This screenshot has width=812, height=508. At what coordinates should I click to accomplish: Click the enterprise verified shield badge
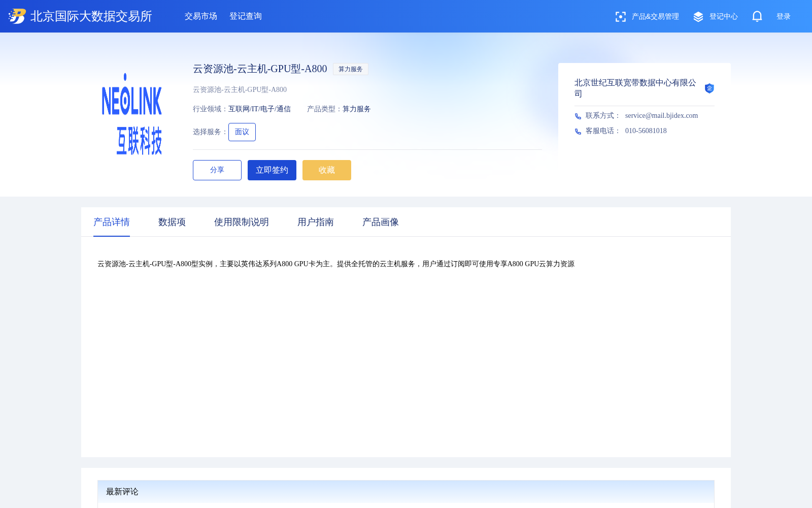point(709,88)
